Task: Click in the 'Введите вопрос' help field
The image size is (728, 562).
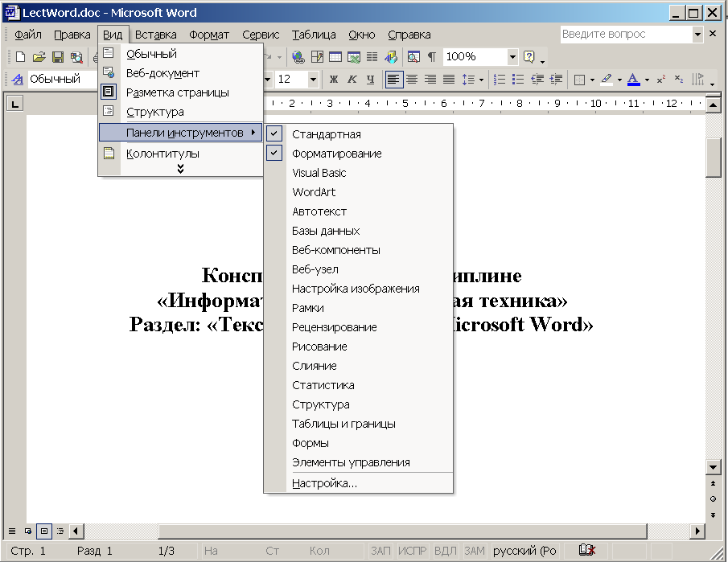Action: (626, 35)
